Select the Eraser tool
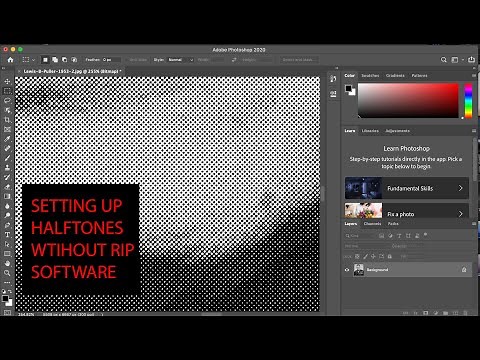 7,187
